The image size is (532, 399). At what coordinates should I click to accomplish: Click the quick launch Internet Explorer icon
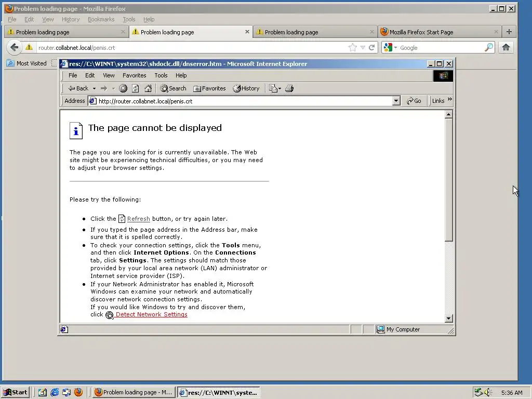[55, 392]
